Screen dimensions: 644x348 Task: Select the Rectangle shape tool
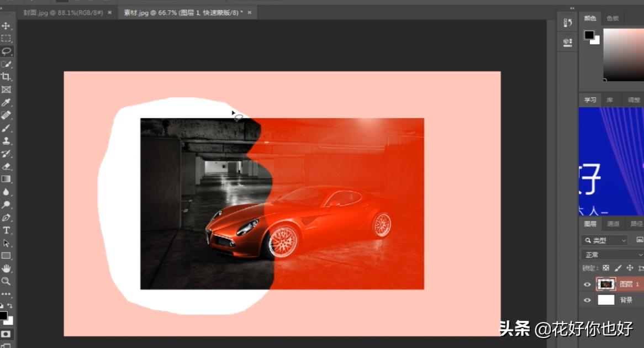pos(6,256)
